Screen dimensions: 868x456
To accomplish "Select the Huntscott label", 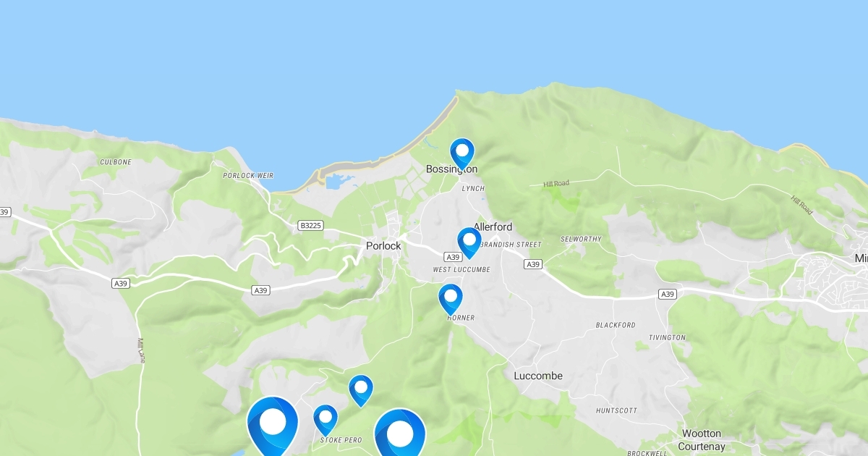I will click(x=617, y=410).
